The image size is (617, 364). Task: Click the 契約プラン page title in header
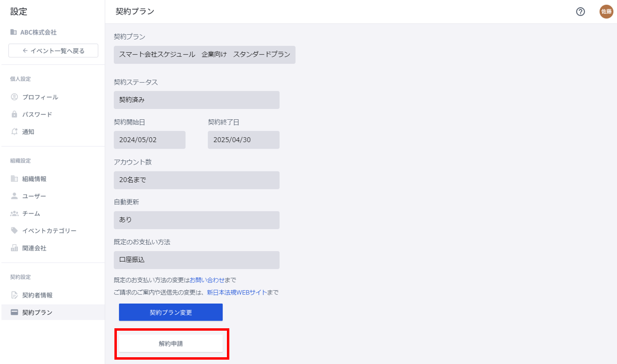tap(135, 12)
